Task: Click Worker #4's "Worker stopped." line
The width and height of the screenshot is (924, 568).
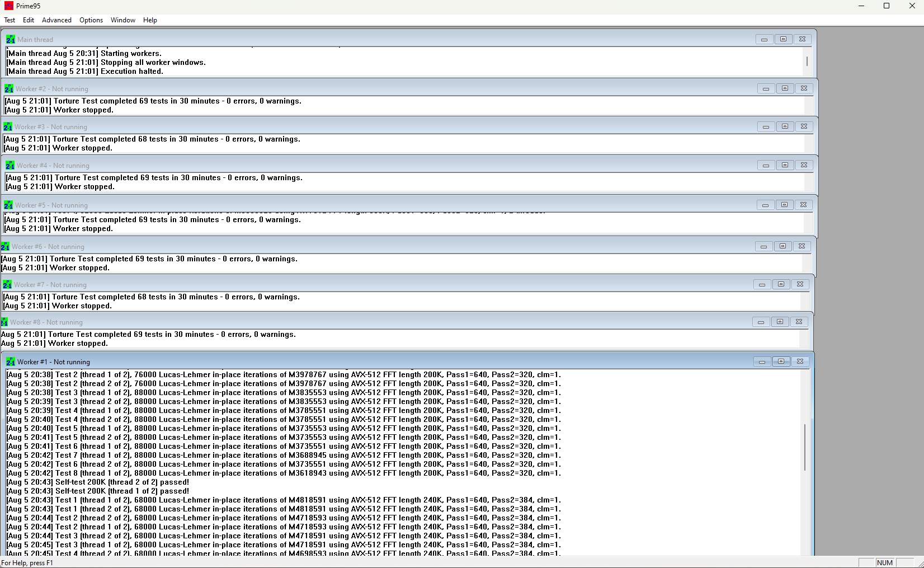Action: [x=60, y=187]
